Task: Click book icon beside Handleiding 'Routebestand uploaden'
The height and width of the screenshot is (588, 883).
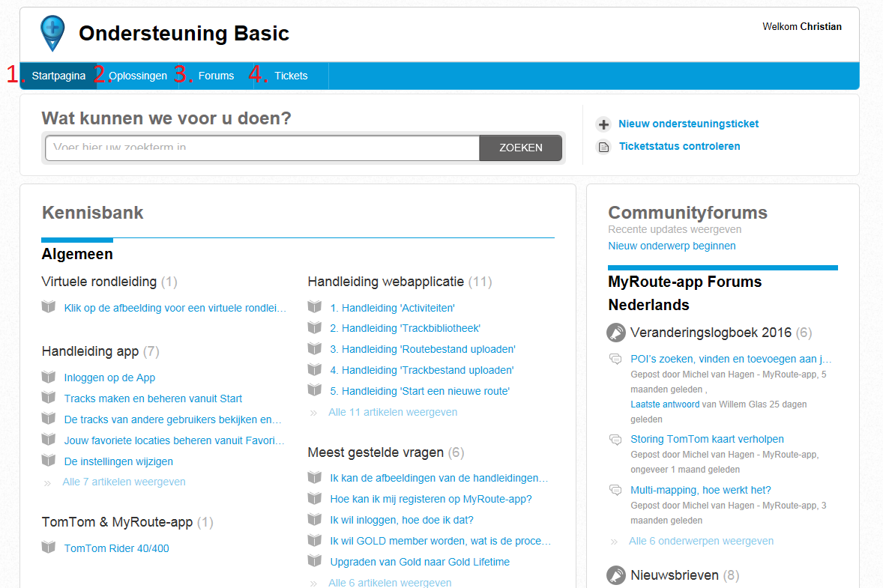Action: click(314, 349)
